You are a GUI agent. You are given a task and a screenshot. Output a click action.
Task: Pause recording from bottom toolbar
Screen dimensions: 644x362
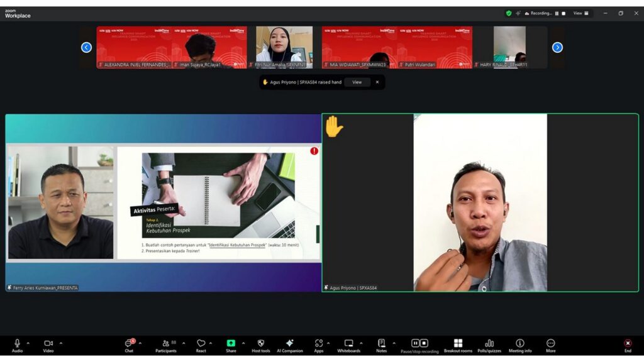[415, 343]
